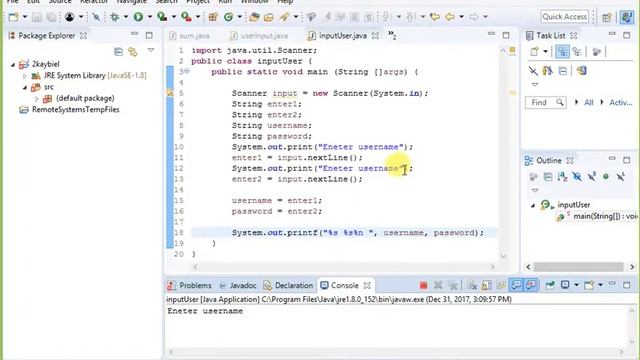This screenshot has height=360, width=640.
Task: Click the Open Type icon in the toolbar
Action: coord(254,17)
